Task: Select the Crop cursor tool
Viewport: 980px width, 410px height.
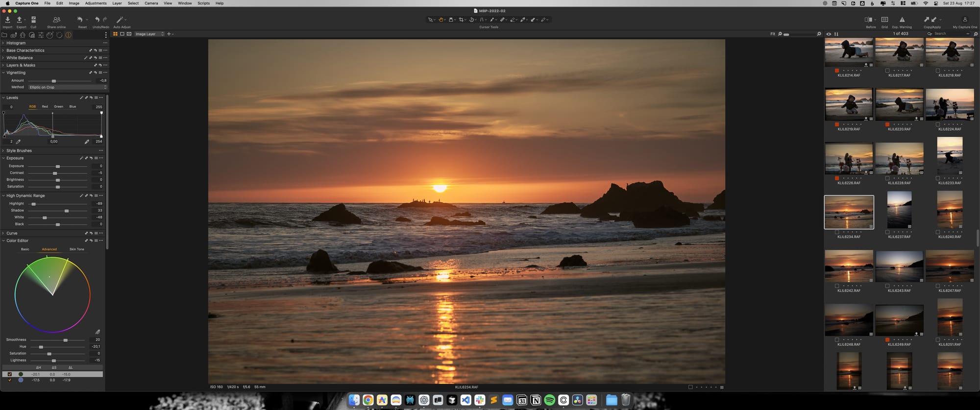Action: [461, 20]
